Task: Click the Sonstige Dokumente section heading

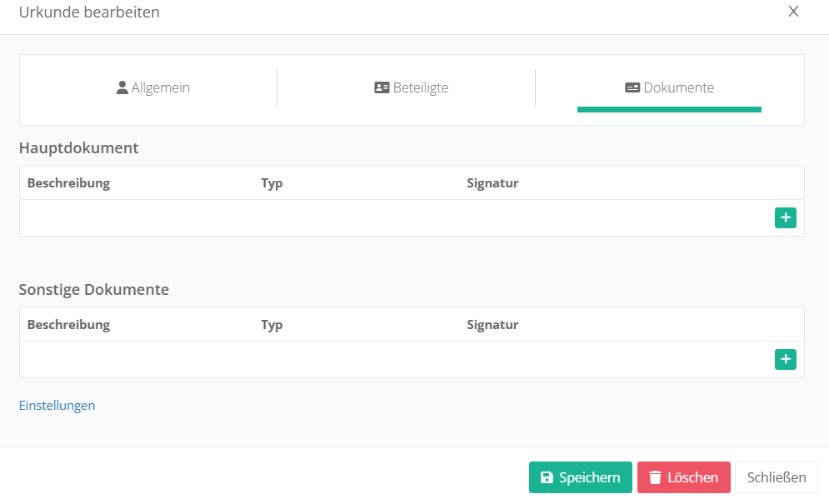Action: click(x=93, y=290)
